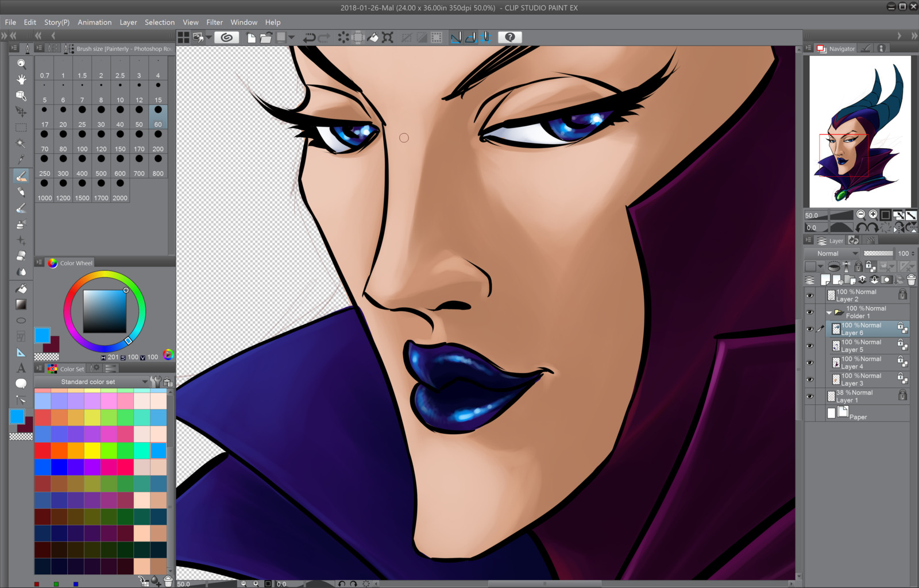Open the Filter menu
Image resolution: width=919 pixels, height=588 pixels.
(214, 22)
